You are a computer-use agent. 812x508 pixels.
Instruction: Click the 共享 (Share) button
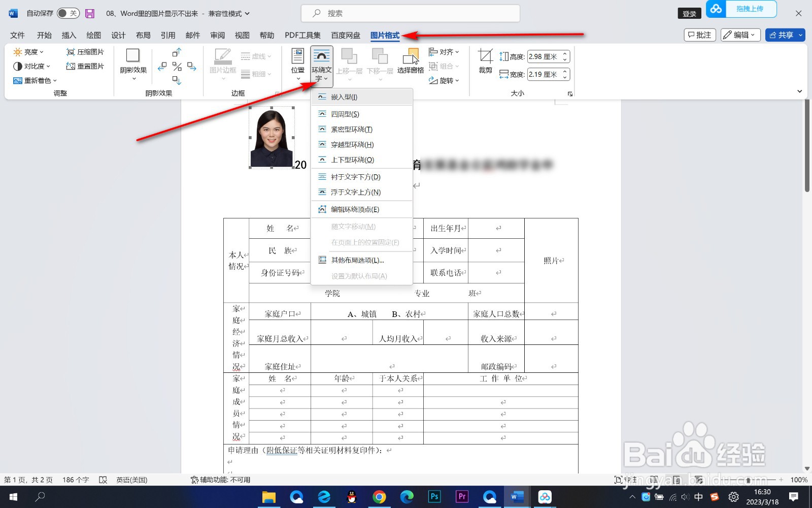click(x=785, y=35)
